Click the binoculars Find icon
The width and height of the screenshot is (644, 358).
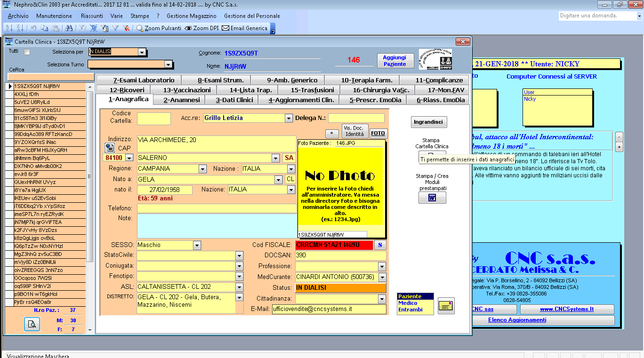[69, 28]
